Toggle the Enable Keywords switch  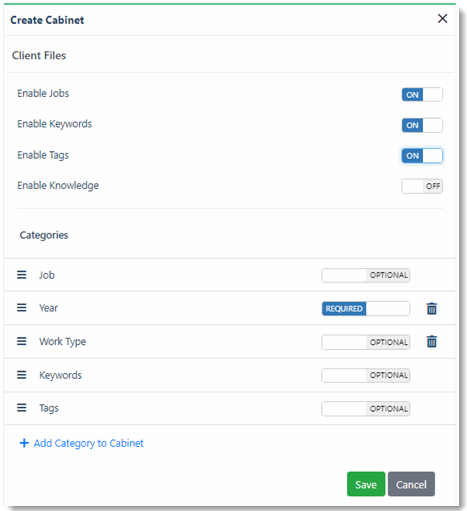[422, 125]
